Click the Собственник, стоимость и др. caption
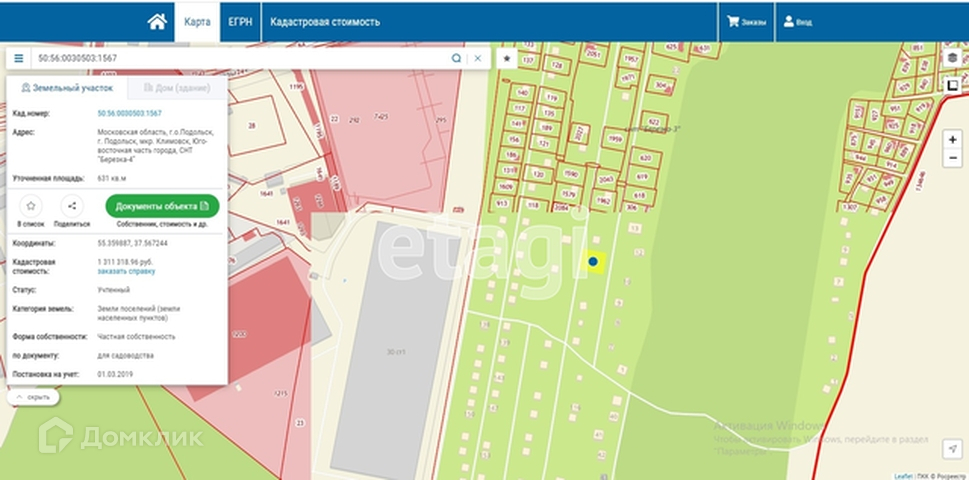This screenshot has width=969, height=480. pyautogui.click(x=162, y=224)
